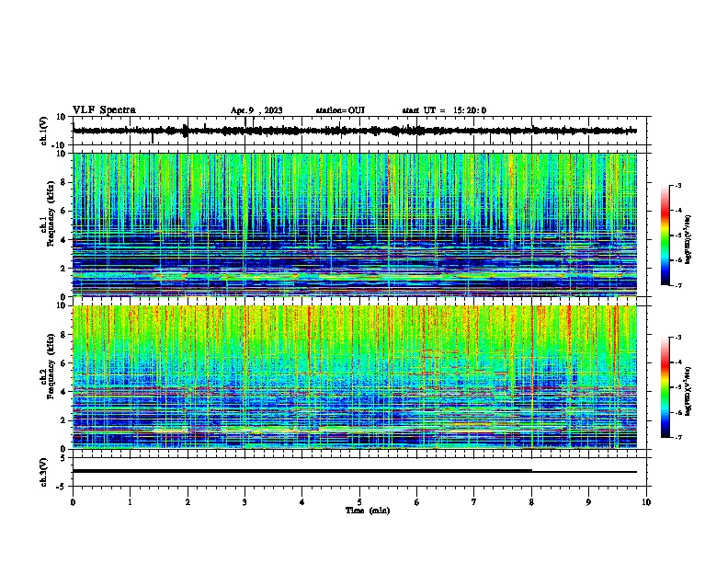Select the "Apr. 9 , 2023" date text
This screenshot has height=563, width=728.
(256, 110)
